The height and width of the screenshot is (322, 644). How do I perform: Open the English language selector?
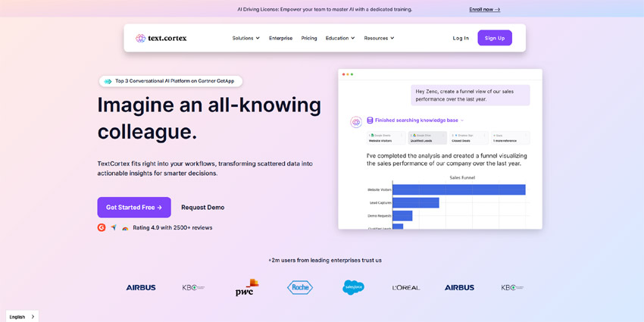point(22,317)
